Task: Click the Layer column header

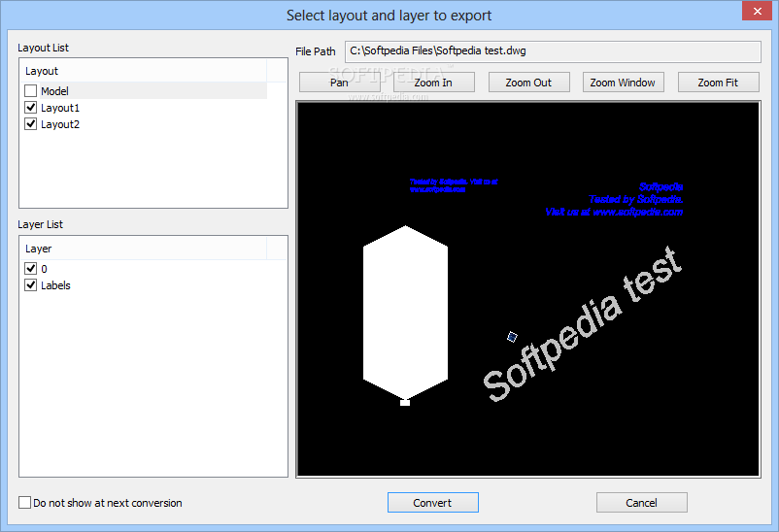Action: pos(143,249)
